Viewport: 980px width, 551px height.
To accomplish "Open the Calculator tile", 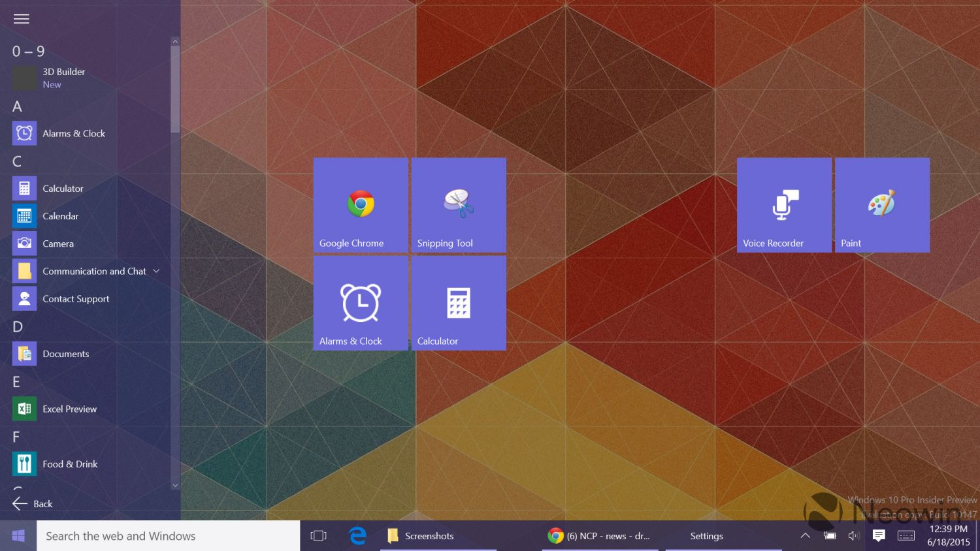I will pyautogui.click(x=459, y=303).
